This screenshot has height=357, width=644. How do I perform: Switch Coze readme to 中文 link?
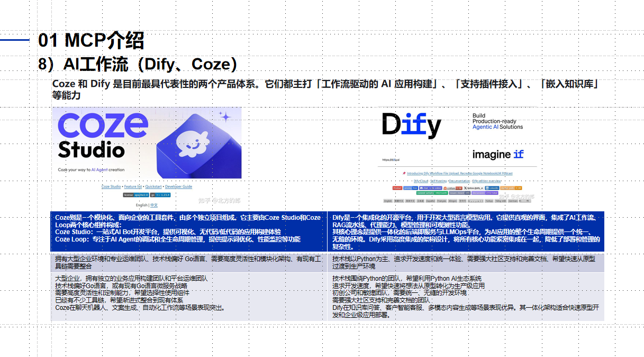[154, 205]
